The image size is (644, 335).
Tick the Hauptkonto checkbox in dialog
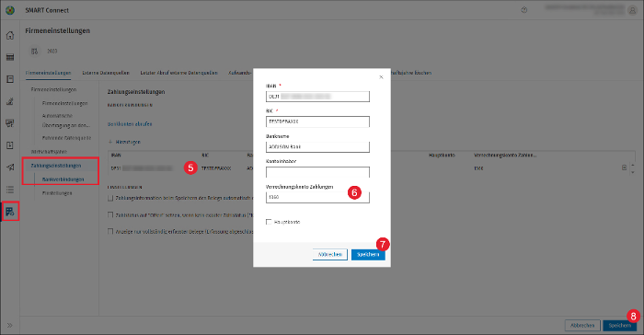click(269, 222)
